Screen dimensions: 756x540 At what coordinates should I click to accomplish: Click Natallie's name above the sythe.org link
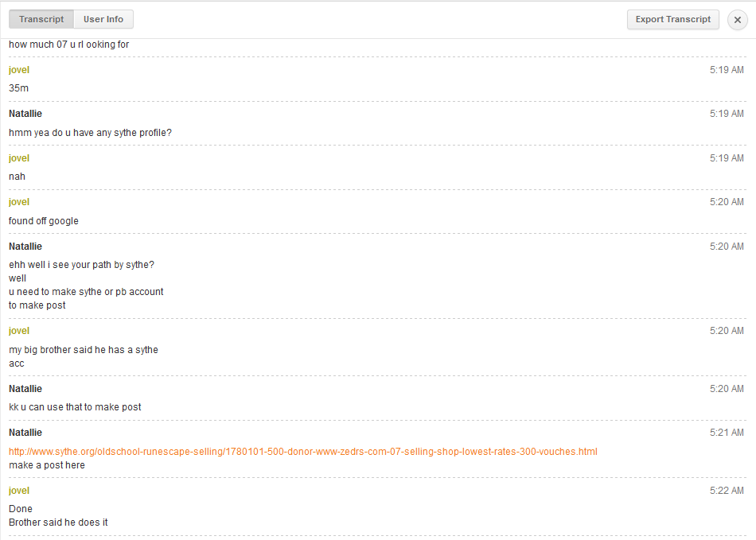25,433
